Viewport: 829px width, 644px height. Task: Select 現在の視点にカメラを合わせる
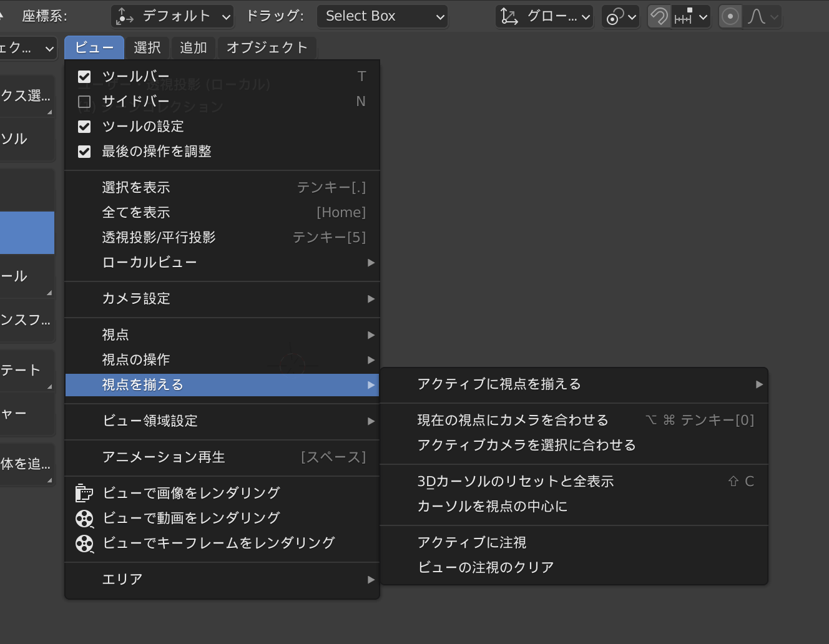[574, 421]
